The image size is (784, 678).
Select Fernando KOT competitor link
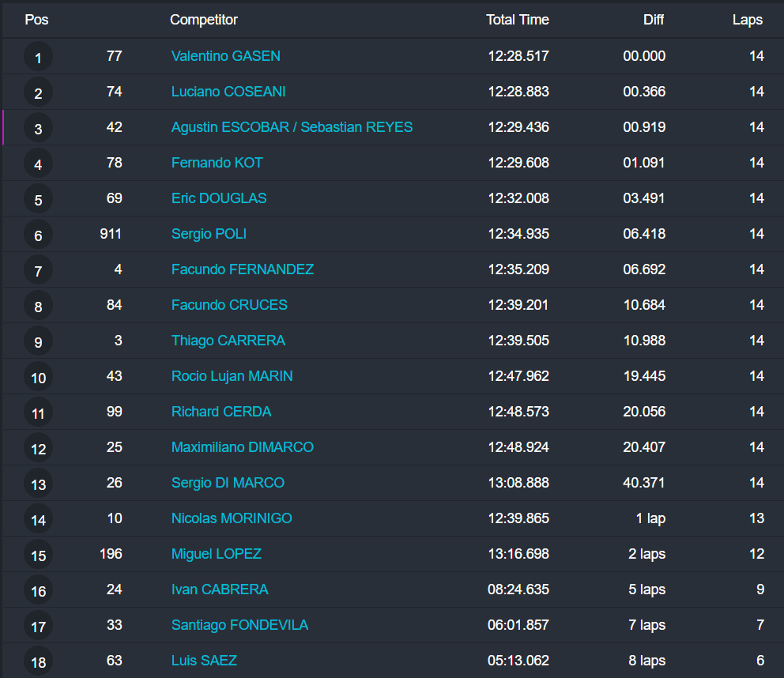pos(217,163)
